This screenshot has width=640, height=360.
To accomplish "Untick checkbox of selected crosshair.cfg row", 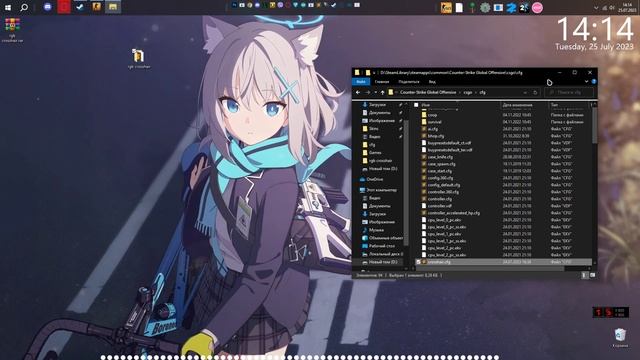I will pyautogui.click(x=418, y=262).
